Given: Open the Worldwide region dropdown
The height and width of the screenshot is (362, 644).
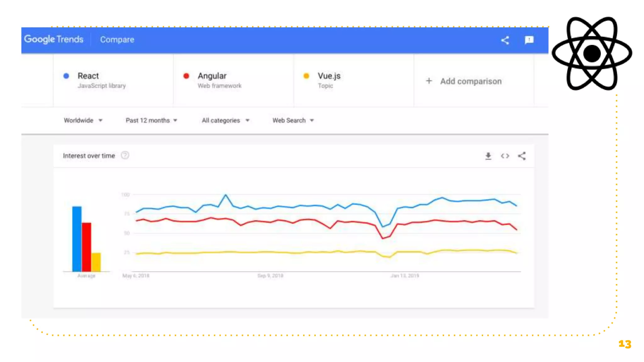Looking at the screenshot, I should (83, 120).
